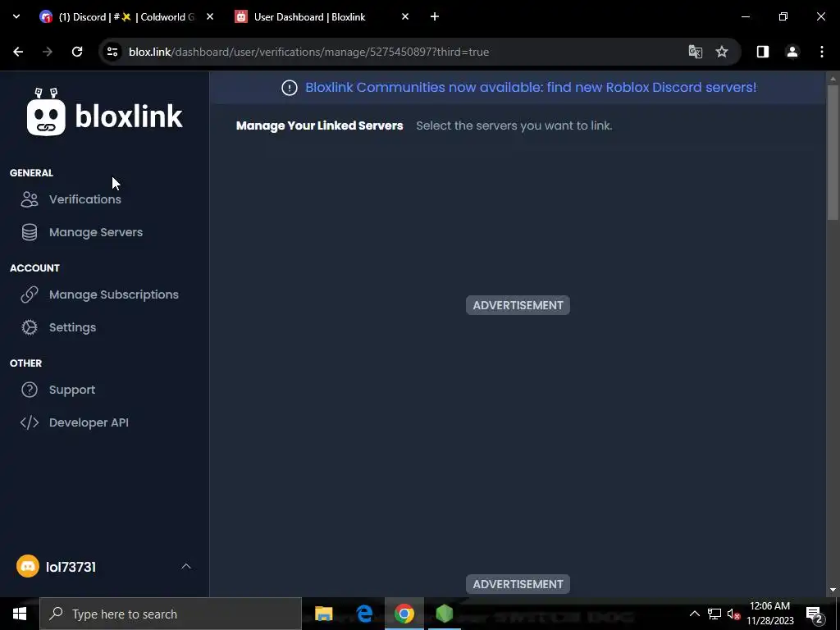Open the Chrome three-dot menu
Viewport: 840px width, 630px height.
point(822,52)
